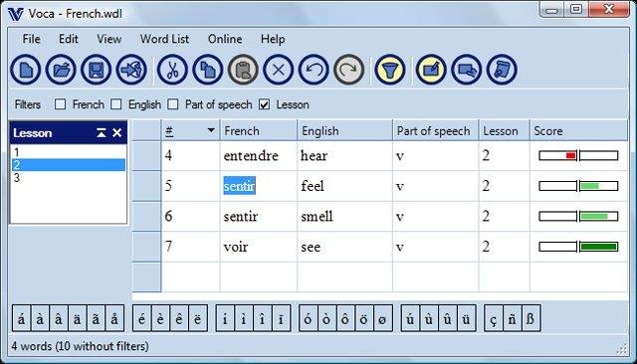637x364 pixels.
Task: Cut with the scissors icon
Action: pos(172,70)
